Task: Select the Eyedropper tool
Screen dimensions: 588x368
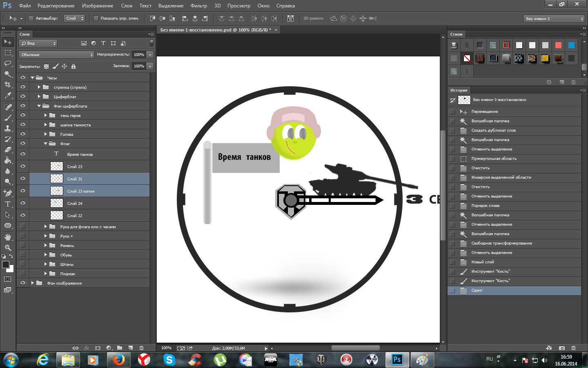Action: pos(8,95)
